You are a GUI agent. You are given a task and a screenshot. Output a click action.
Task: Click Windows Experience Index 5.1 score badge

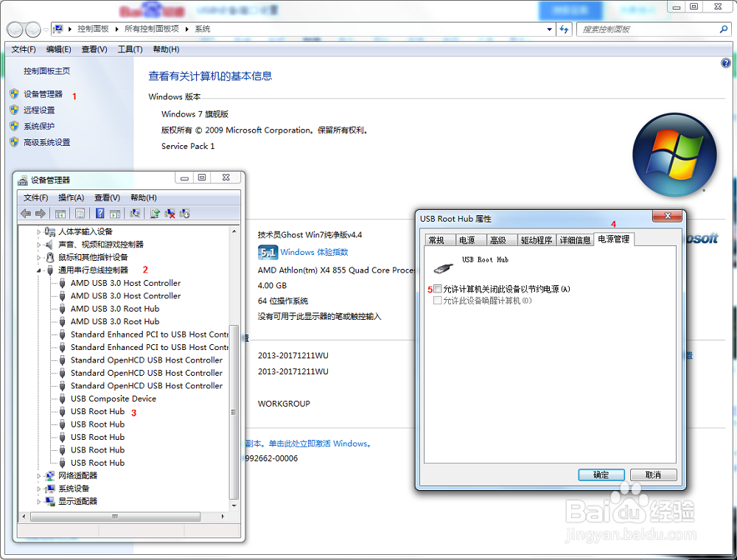[268, 252]
